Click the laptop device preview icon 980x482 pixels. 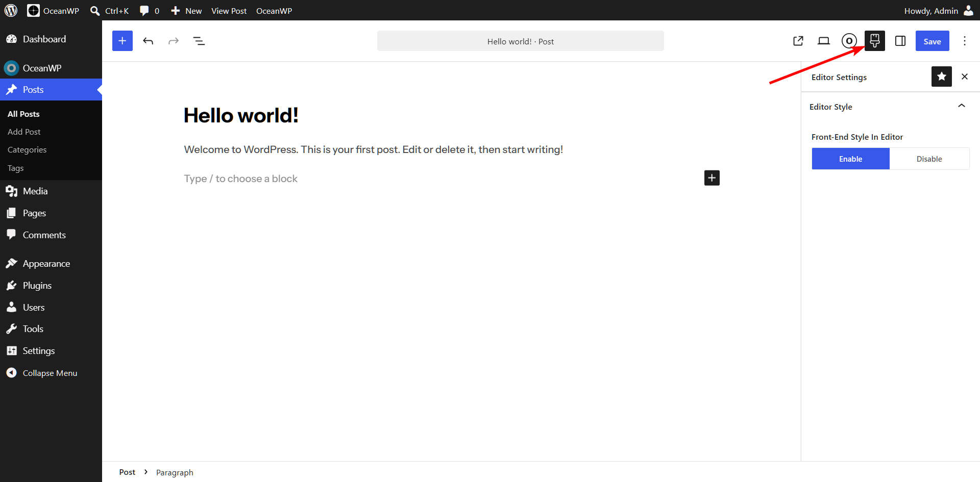coord(824,41)
